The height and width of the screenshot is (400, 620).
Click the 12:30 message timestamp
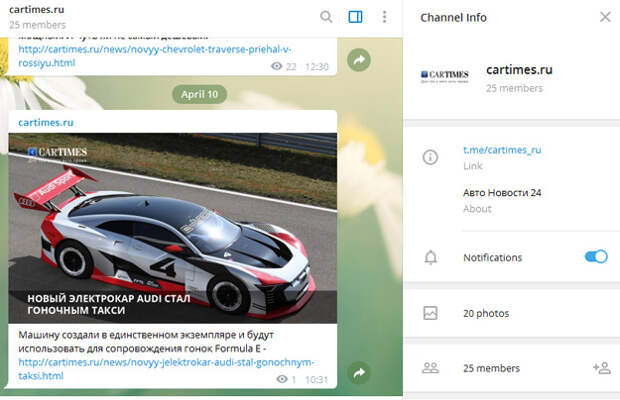point(317,66)
